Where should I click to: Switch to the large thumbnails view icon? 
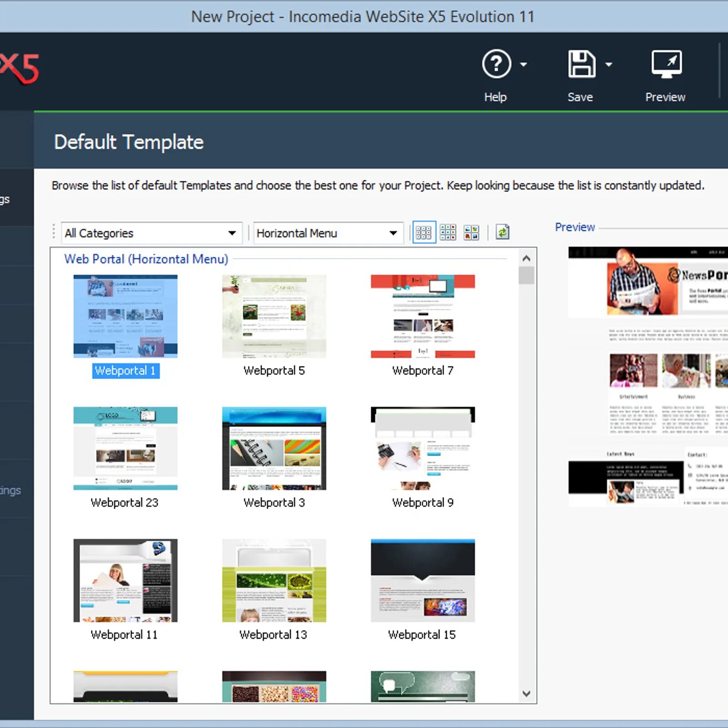pos(471,233)
